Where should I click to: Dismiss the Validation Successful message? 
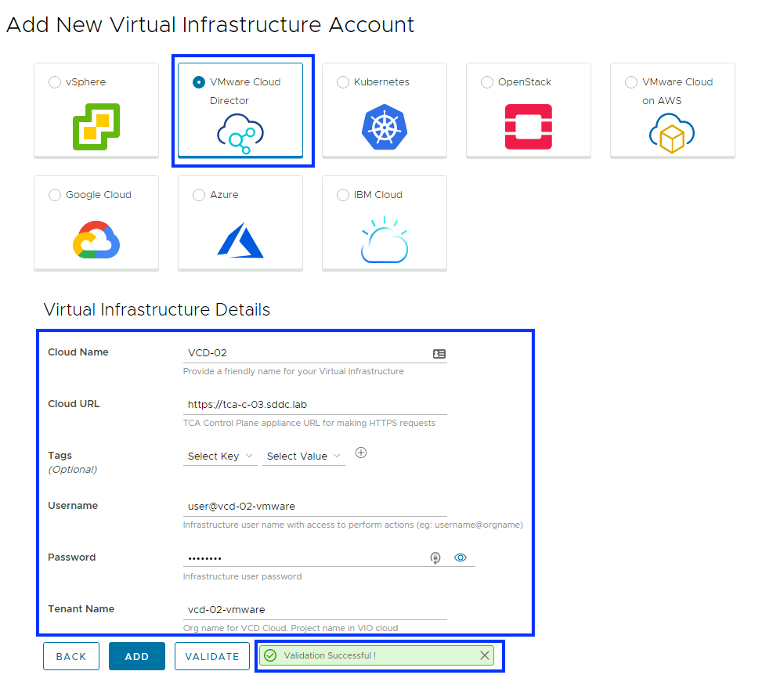(485, 655)
